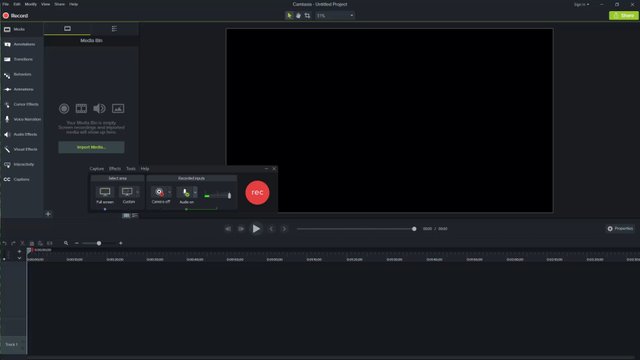Click the red rec button

[258, 193]
